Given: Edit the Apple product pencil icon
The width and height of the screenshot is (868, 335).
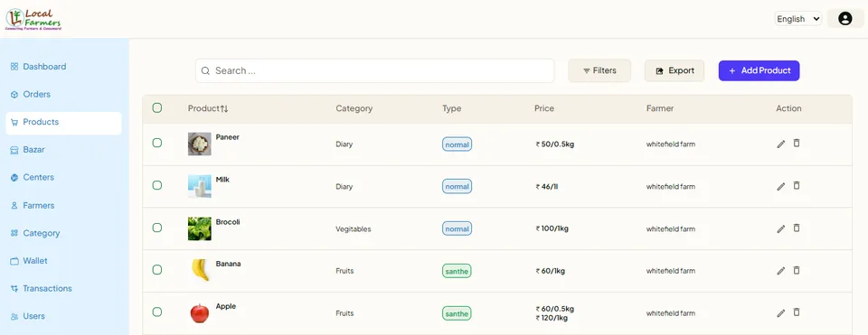Looking at the screenshot, I should (781, 313).
